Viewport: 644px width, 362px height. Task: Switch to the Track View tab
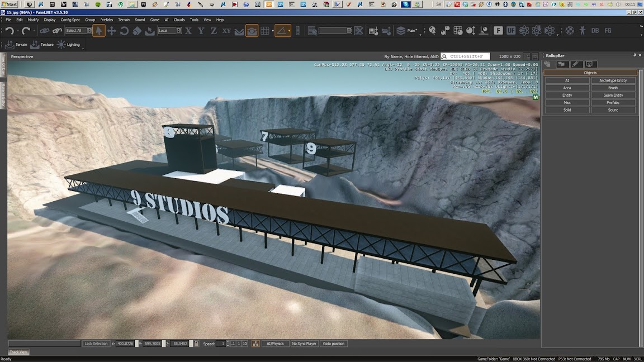18,353
